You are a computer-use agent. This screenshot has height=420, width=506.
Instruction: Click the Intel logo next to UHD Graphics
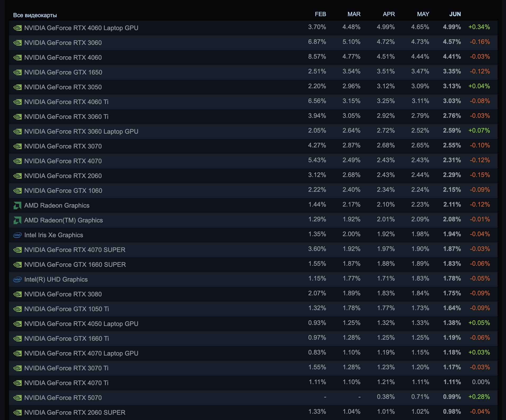(17, 279)
